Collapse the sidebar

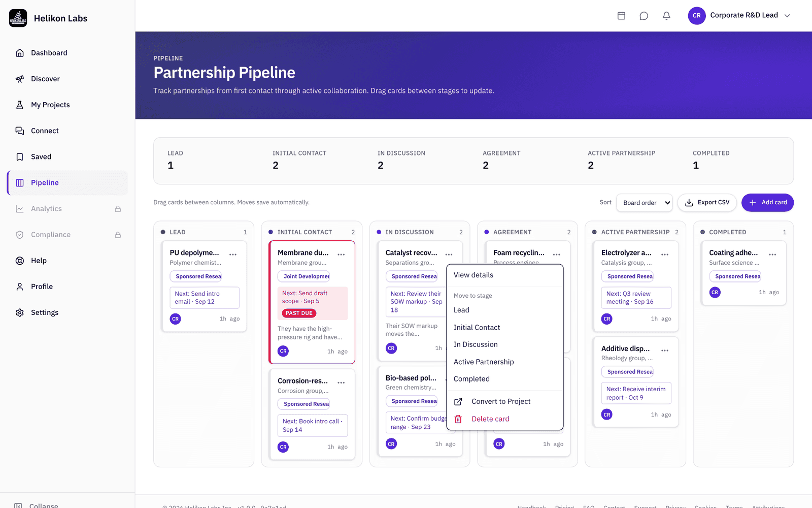point(37,505)
